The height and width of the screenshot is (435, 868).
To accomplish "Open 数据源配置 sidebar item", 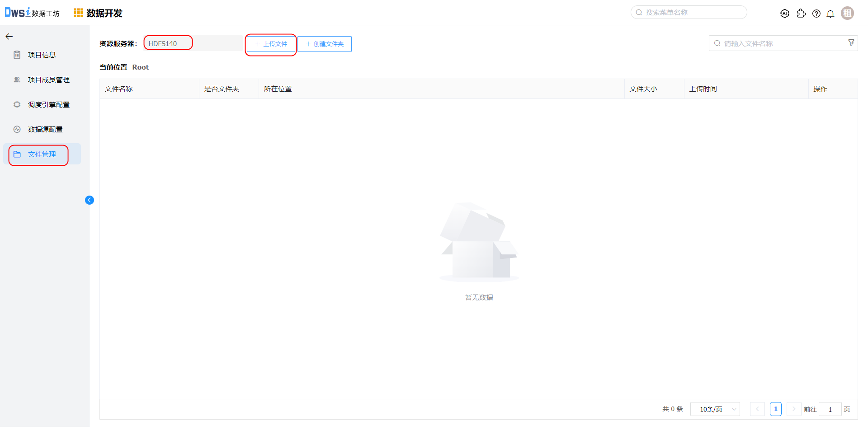I will (45, 130).
